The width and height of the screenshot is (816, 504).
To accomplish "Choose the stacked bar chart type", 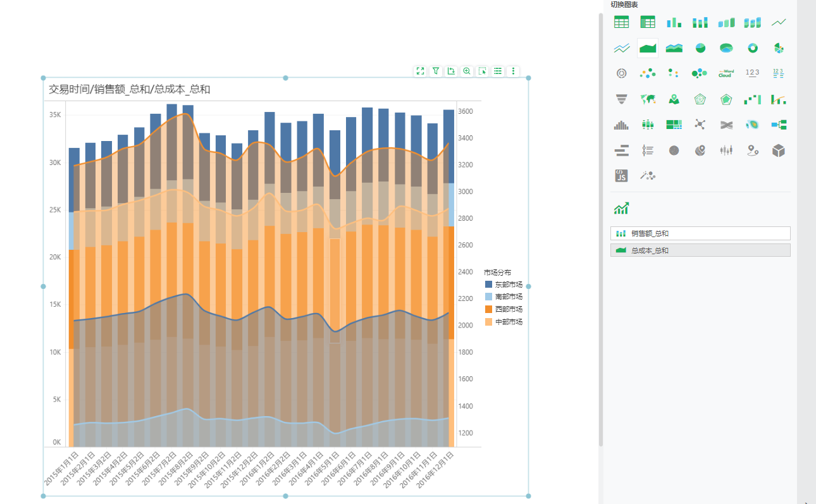I will coord(700,22).
